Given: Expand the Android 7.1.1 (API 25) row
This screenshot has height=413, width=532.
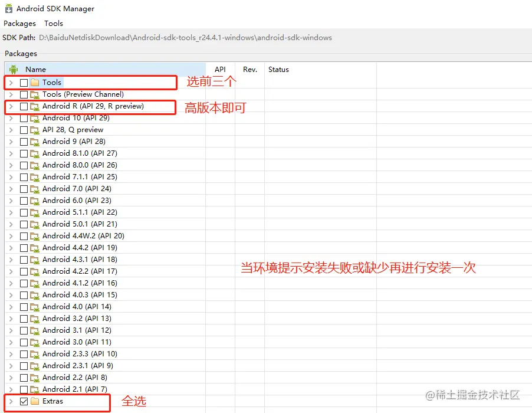Looking at the screenshot, I should 11,177.
